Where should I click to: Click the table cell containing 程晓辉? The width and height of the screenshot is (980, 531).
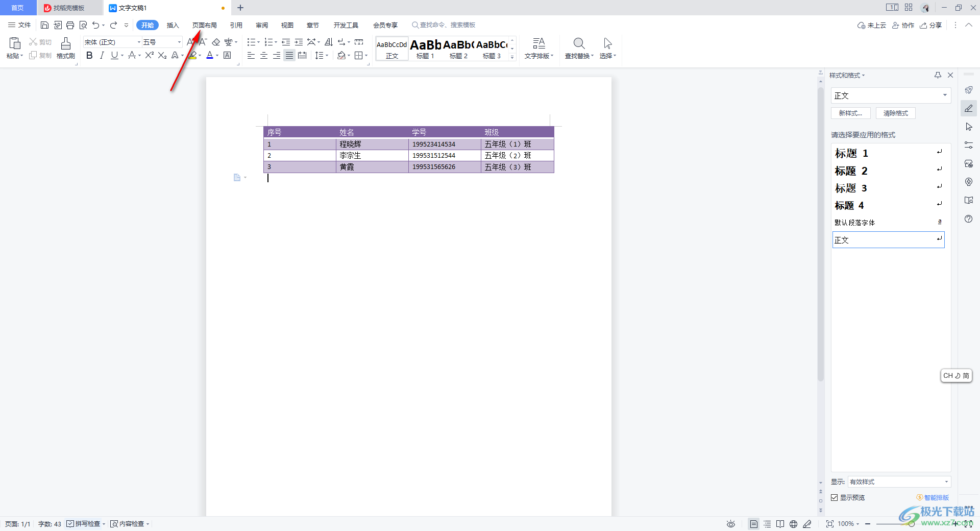click(372, 144)
